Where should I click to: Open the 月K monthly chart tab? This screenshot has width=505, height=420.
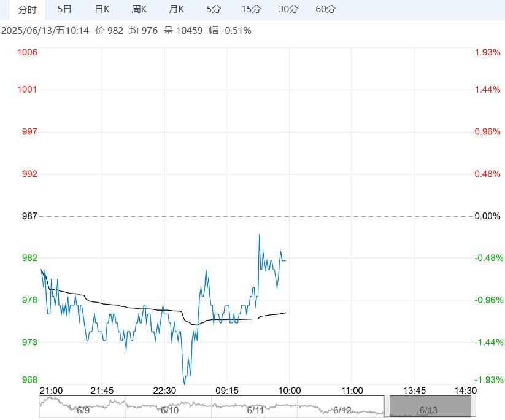pos(177,9)
